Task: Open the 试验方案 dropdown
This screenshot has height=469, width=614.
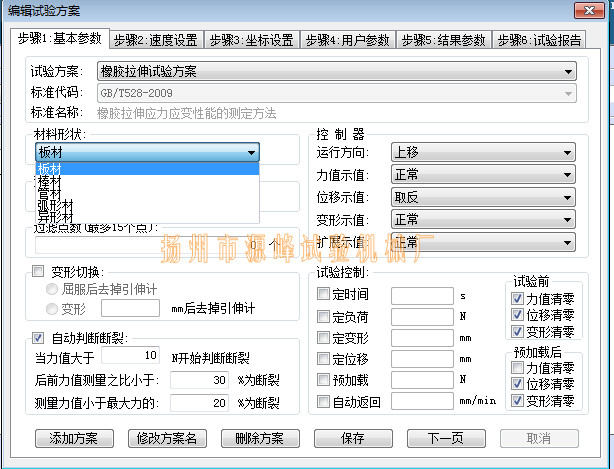Action: point(336,71)
